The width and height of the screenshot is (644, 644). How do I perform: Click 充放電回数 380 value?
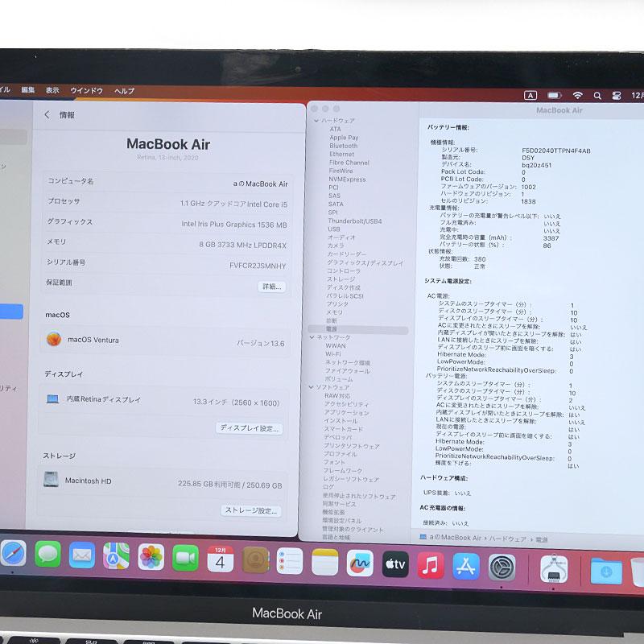[480, 259]
